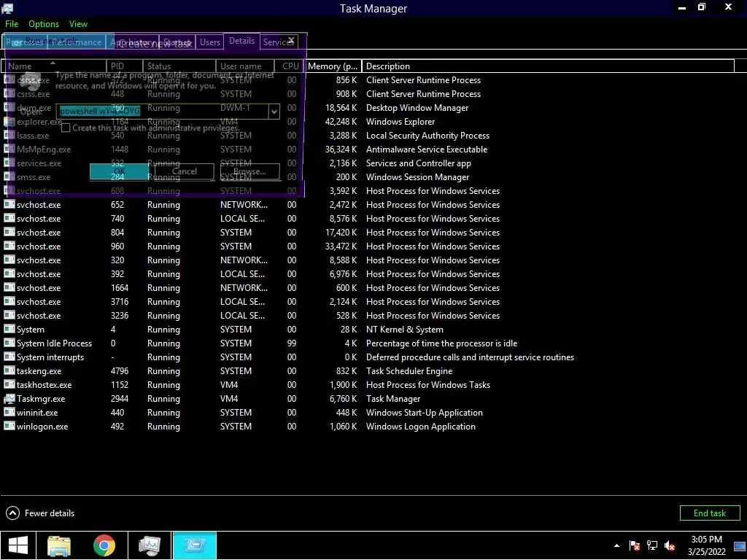Click the lsass.exe process icon
The width and height of the screenshot is (747, 560).
click(9, 135)
